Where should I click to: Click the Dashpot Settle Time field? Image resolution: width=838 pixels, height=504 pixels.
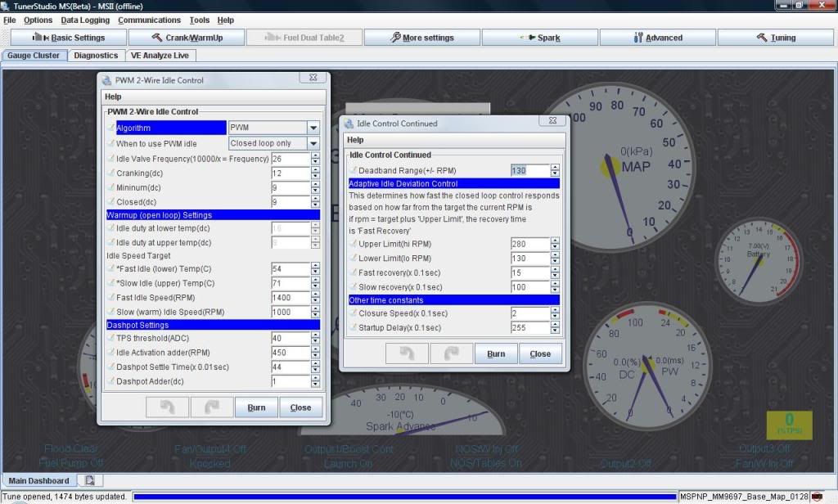click(291, 367)
